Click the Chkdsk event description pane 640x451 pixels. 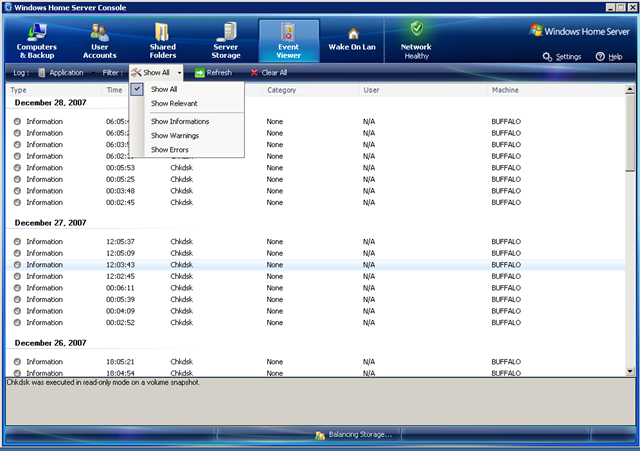(320, 401)
